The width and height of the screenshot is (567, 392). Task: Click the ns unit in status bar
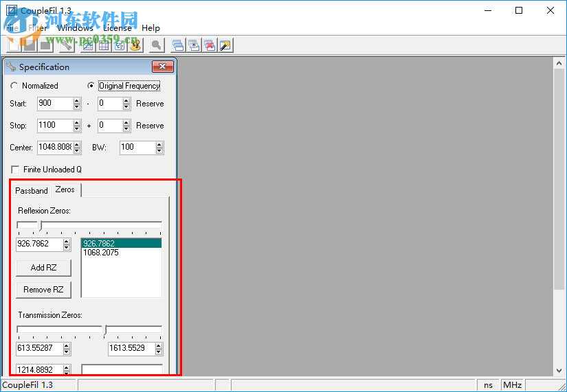489,385
